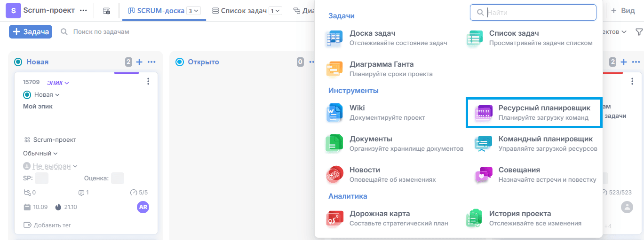The height and width of the screenshot is (240, 644).
Task: Click the История проекта icon
Action: [x=474, y=218]
